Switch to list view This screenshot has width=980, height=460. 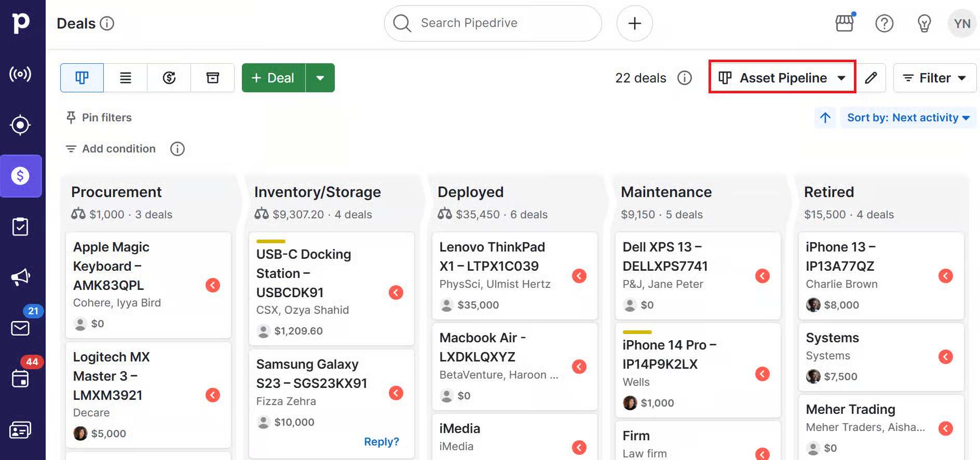coord(126,78)
